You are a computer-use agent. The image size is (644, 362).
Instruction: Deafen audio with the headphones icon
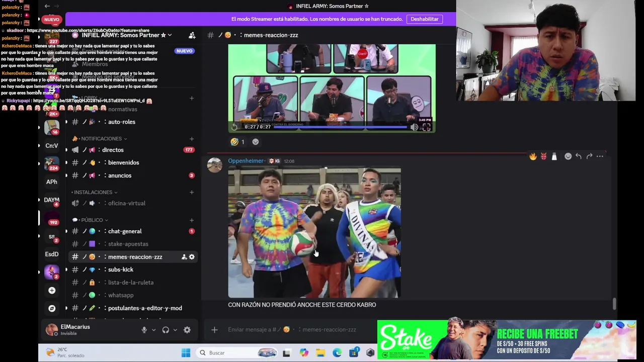point(166,330)
